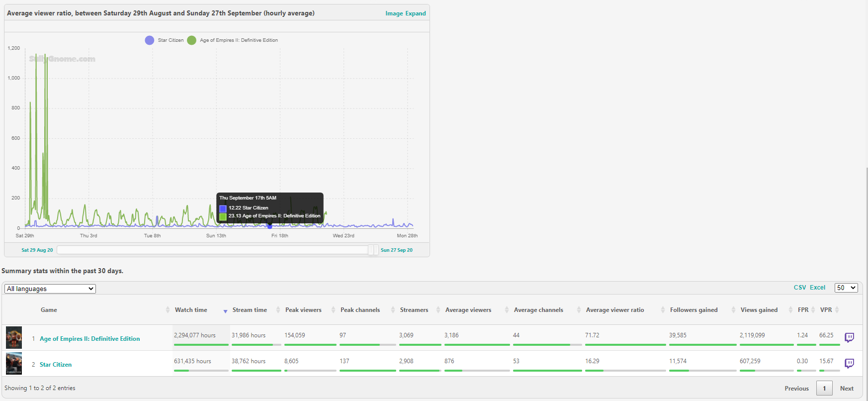Screen dimensions: 868x401
Task: Open the All languages dropdown
Action: point(50,289)
